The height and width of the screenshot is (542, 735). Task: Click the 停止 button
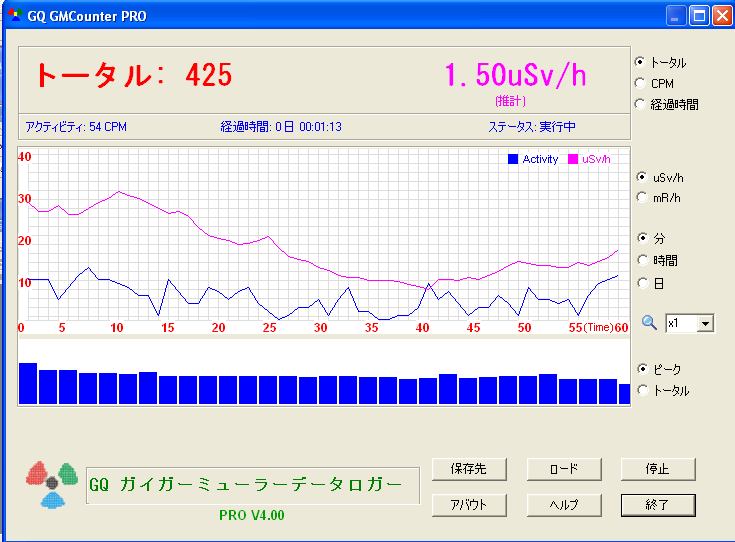coord(658,469)
